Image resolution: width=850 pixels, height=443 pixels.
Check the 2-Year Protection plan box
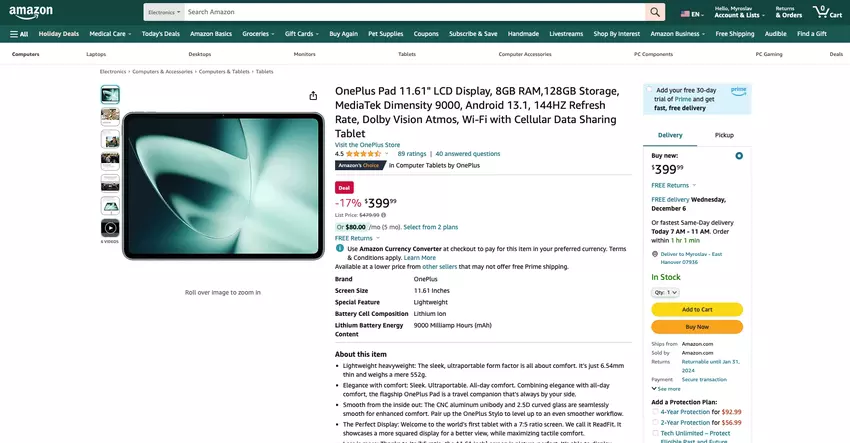655,422
